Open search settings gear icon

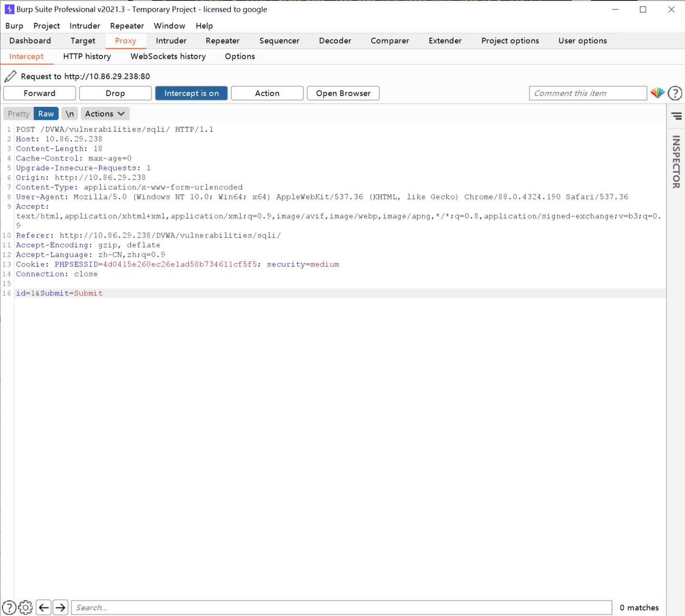click(x=26, y=607)
